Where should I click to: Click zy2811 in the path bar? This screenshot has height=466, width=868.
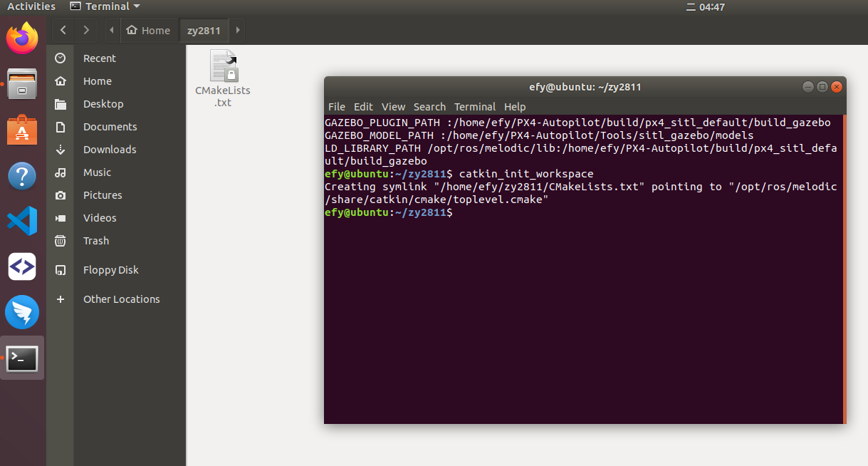[204, 31]
